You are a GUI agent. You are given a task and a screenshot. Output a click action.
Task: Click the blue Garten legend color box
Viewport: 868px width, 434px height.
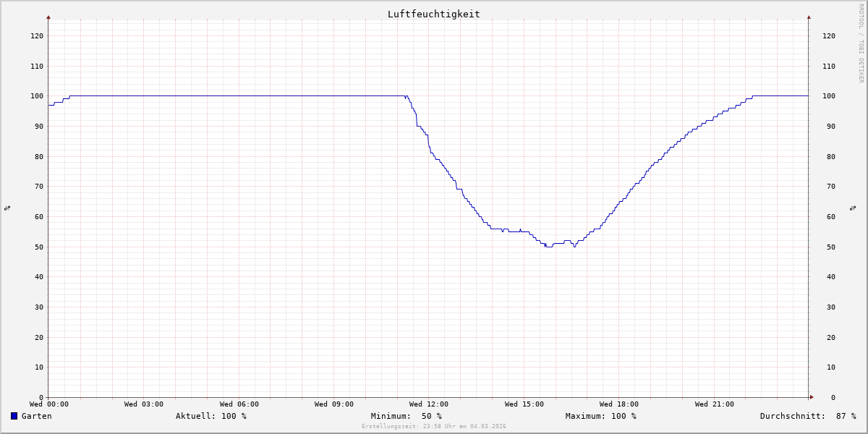tap(14, 416)
